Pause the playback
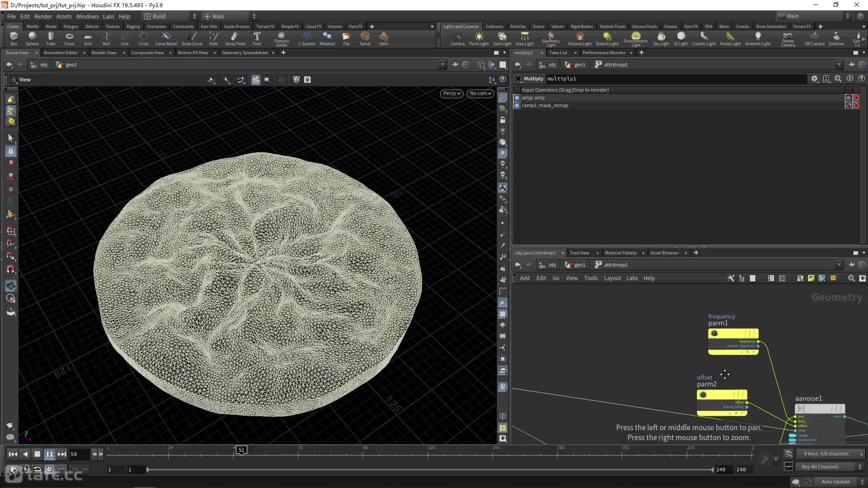 [49, 454]
